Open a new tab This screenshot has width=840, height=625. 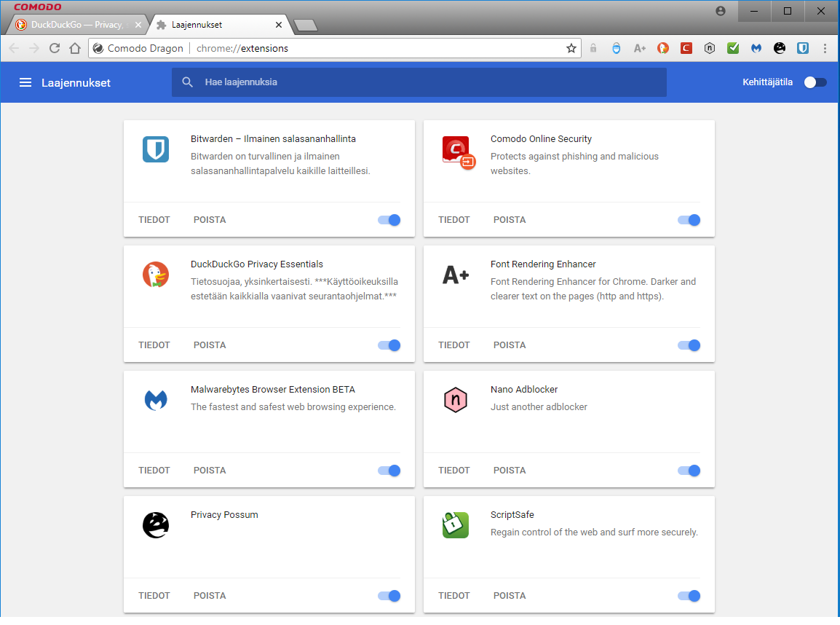tap(306, 25)
